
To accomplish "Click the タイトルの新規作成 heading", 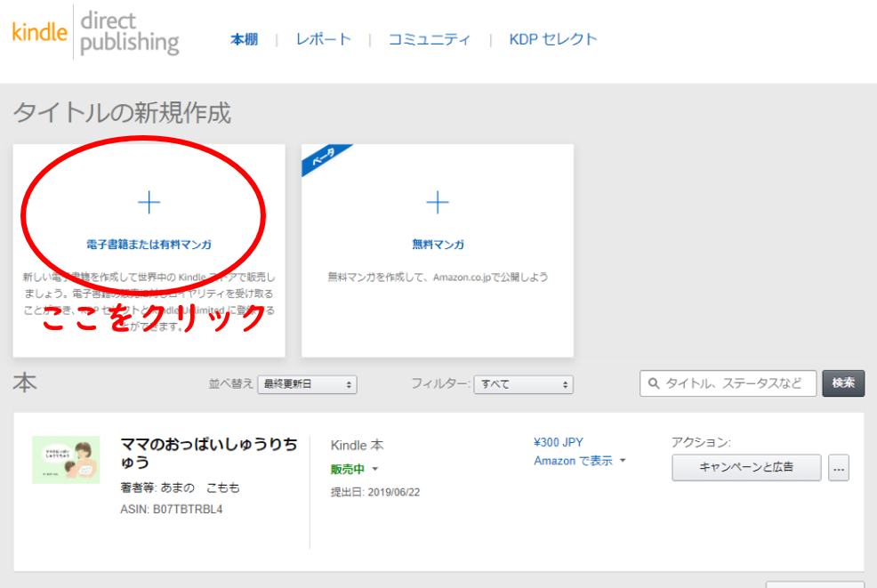I will (122, 113).
